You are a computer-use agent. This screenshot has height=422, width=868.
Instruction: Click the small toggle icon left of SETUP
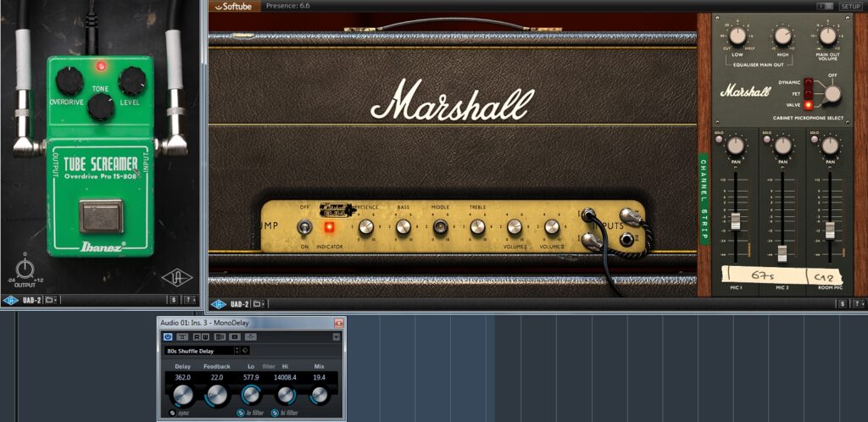point(825,6)
